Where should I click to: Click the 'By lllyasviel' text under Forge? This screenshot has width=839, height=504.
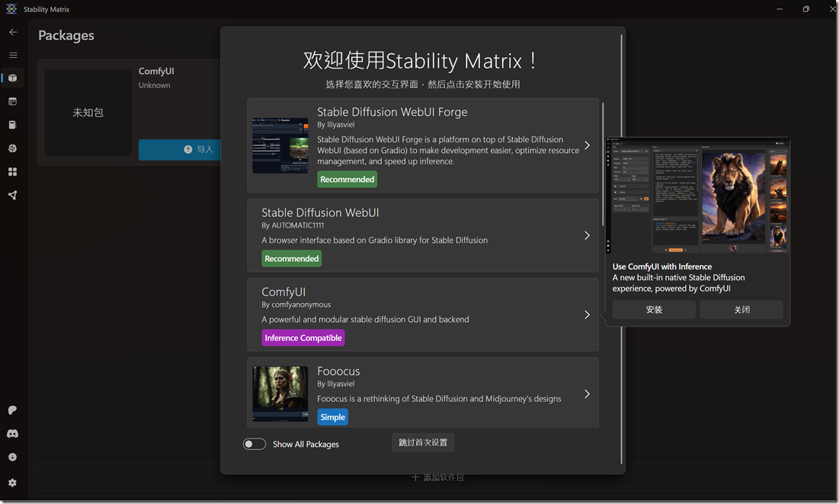[335, 125]
